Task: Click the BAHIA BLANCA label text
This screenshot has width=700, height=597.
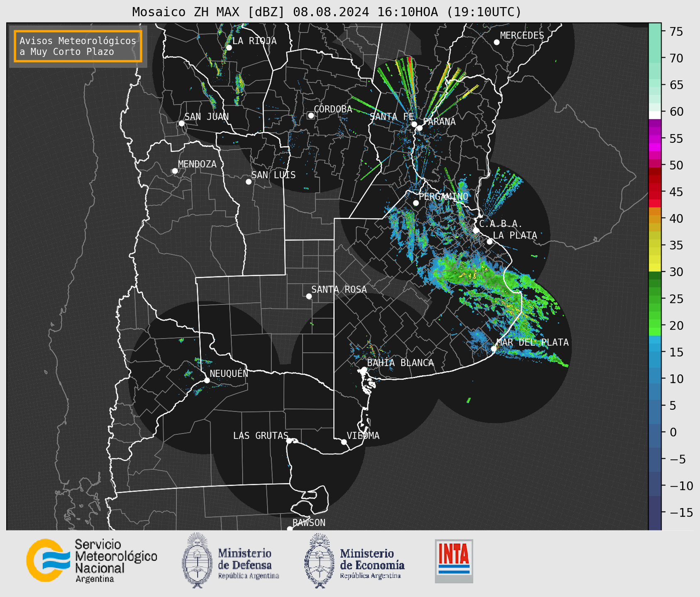Action: click(x=400, y=363)
